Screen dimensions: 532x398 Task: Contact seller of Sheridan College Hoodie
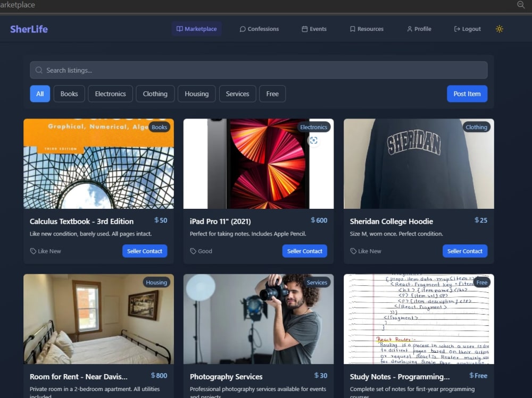(x=465, y=251)
